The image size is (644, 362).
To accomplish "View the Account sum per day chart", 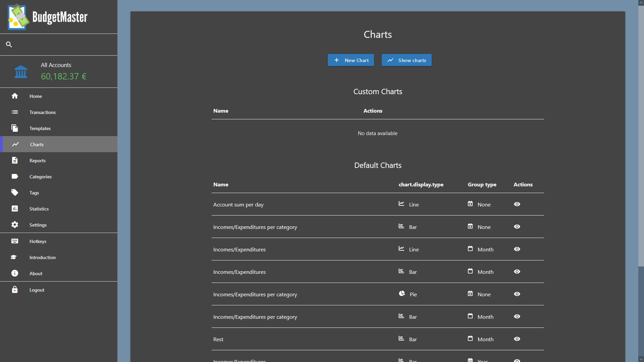I will (x=517, y=204).
